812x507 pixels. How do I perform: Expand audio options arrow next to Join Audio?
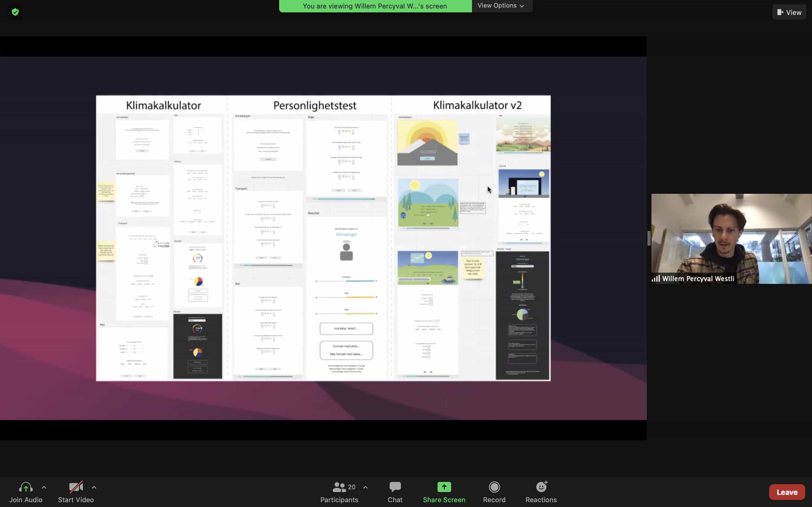[x=44, y=487]
